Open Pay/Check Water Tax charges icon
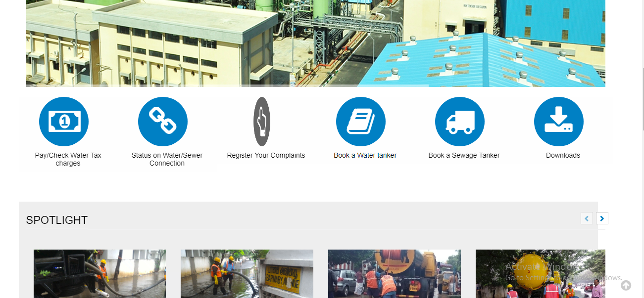 point(64,121)
